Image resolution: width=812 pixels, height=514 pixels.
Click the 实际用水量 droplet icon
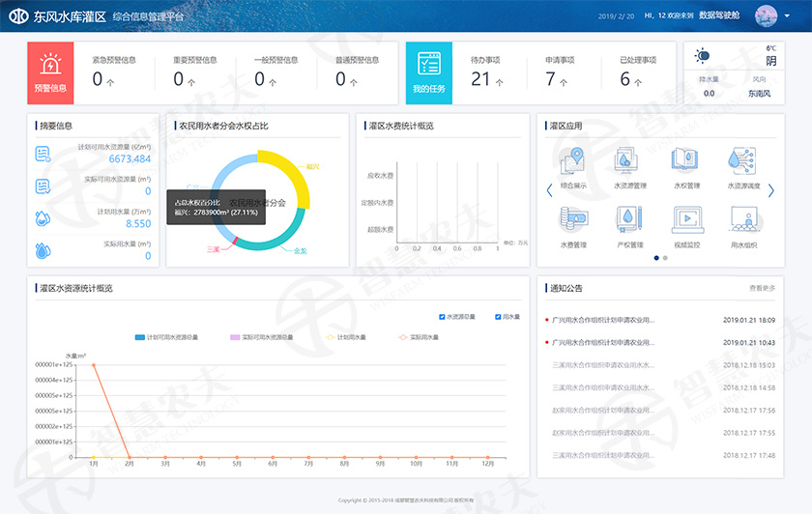[x=43, y=250]
